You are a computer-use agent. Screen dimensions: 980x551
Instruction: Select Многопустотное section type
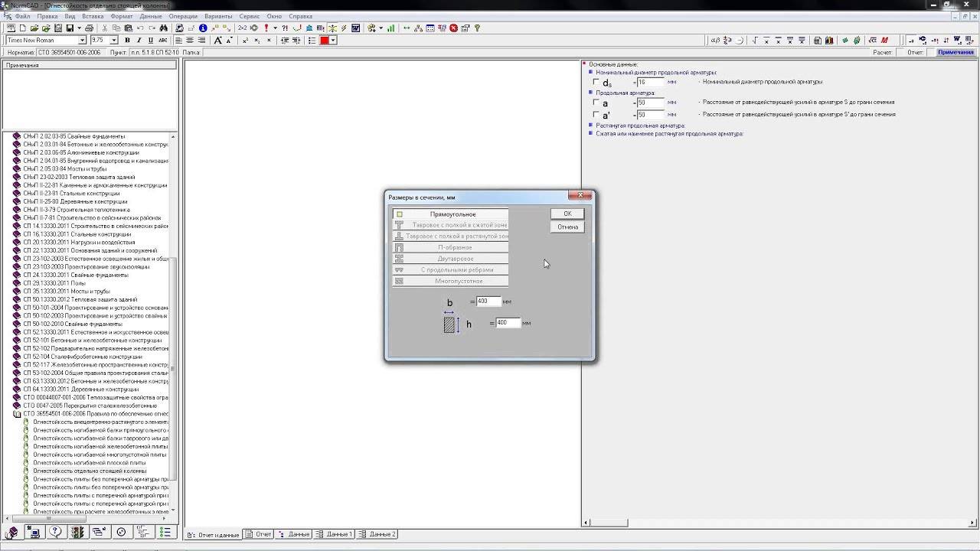[450, 281]
